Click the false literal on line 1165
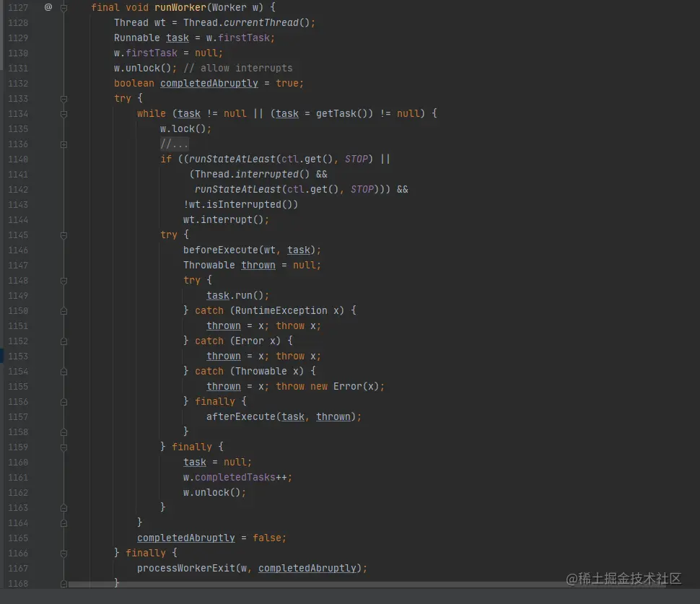The width and height of the screenshot is (700, 604). [x=266, y=538]
